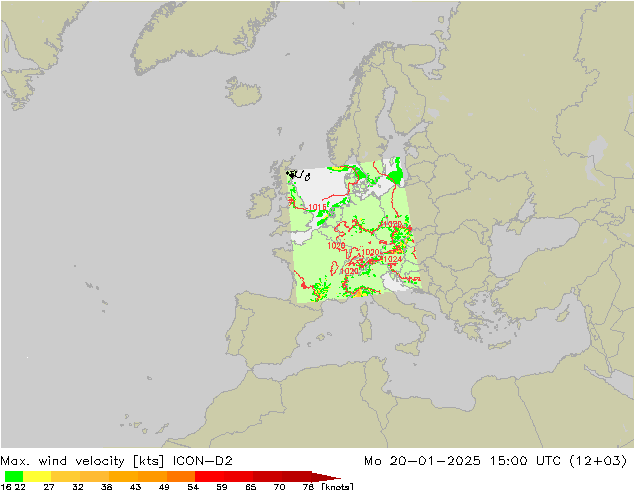Click the '70' legend value
Screen dimensions: 634x490
coord(279,486)
